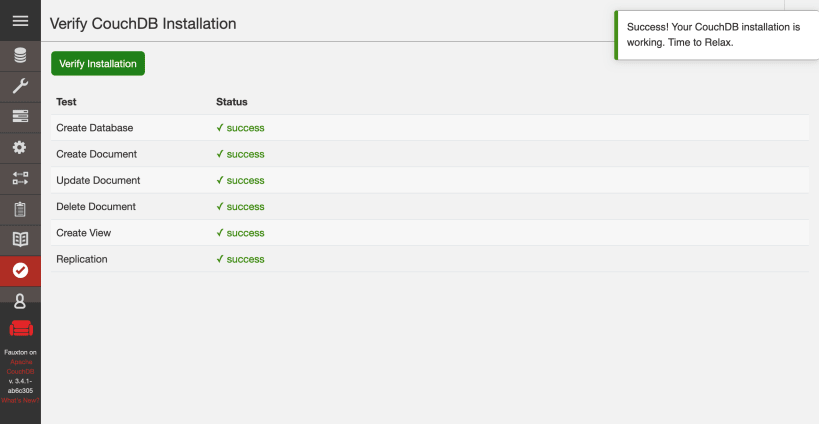The height and width of the screenshot is (424, 819).
Task: Click the Verify Installation button
Action: pos(98,64)
